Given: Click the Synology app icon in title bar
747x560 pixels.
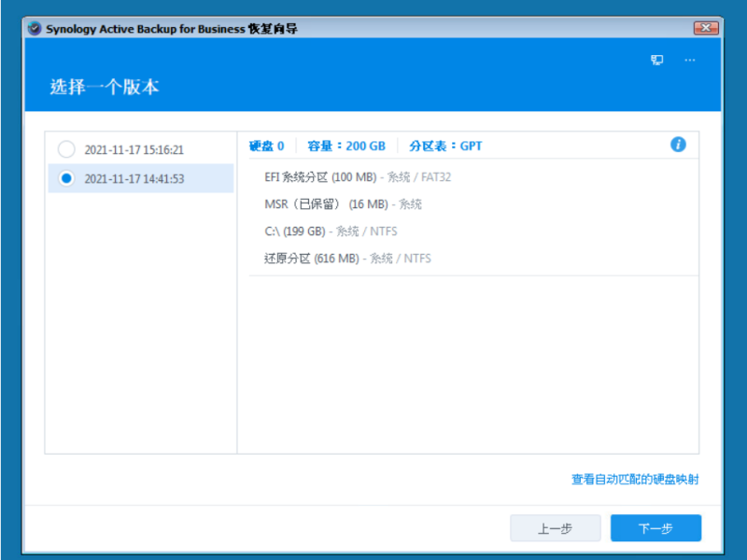Looking at the screenshot, I should pyautogui.click(x=35, y=29).
